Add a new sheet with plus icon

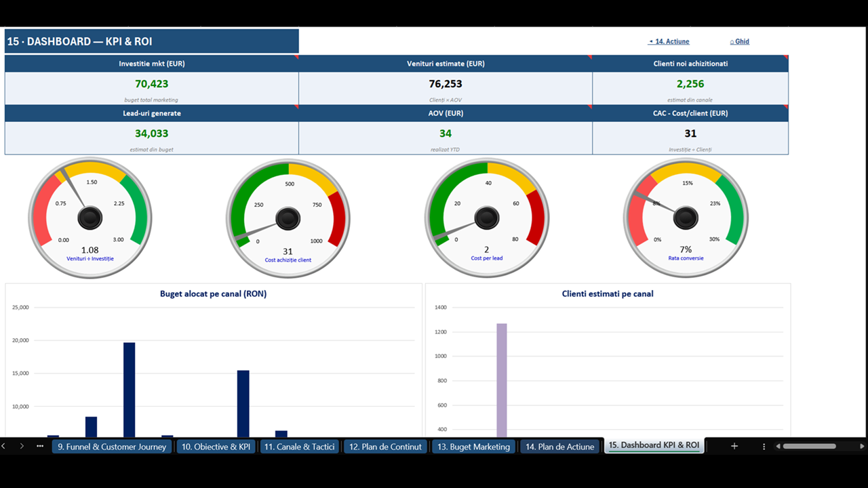[x=734, y=446]
